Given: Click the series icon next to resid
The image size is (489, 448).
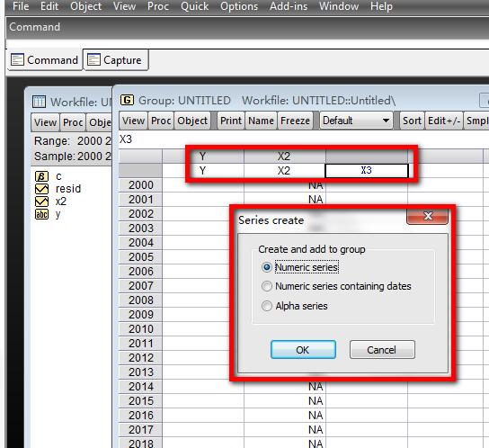Looking at the screenshot, I should (x=41, y=189).
